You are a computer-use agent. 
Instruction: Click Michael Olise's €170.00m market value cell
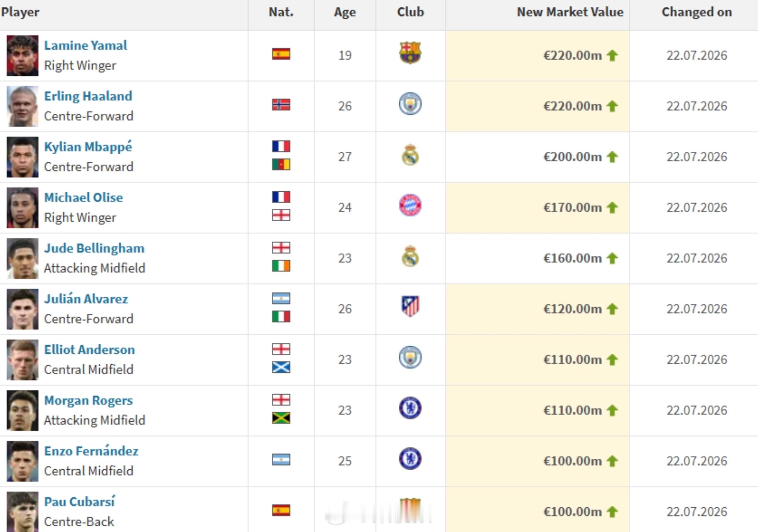click(x=538, y=208)
